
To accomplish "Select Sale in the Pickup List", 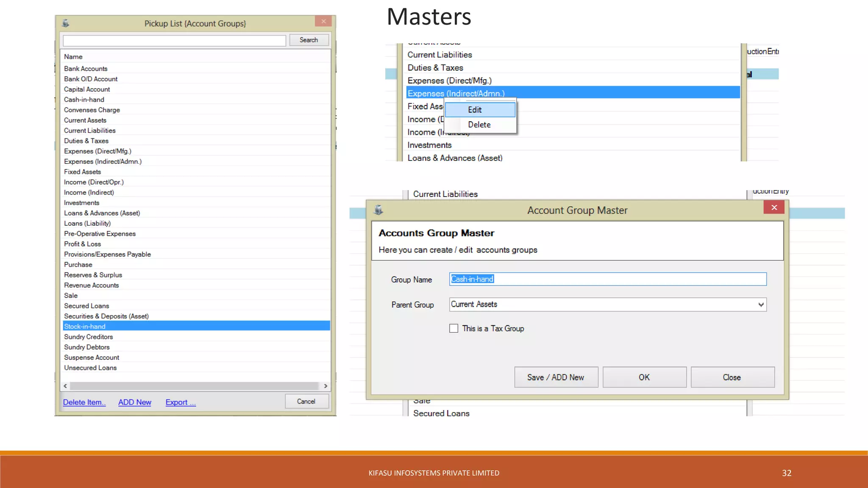I will pos(196,296).
